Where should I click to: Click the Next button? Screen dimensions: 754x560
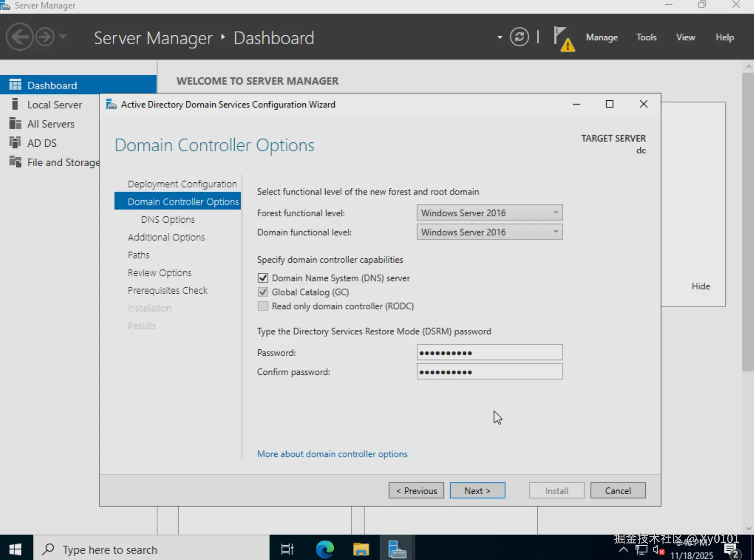coord(477,490)
